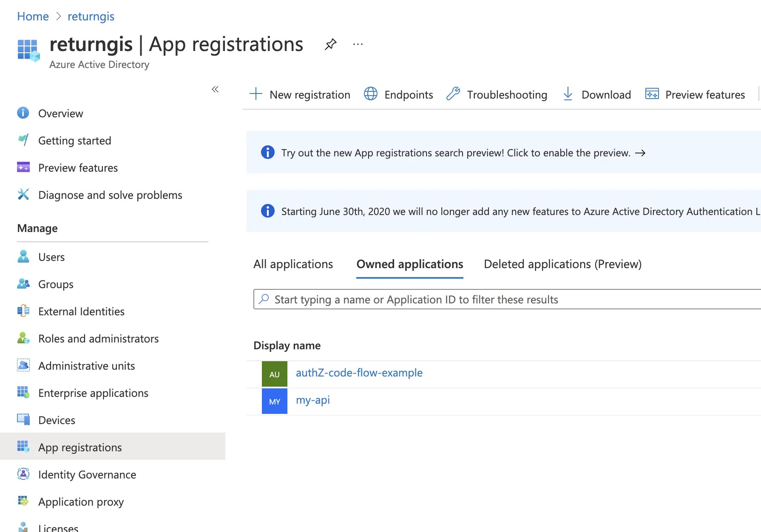
Task: Open Enterprise applications
Action: coord(93,393)
